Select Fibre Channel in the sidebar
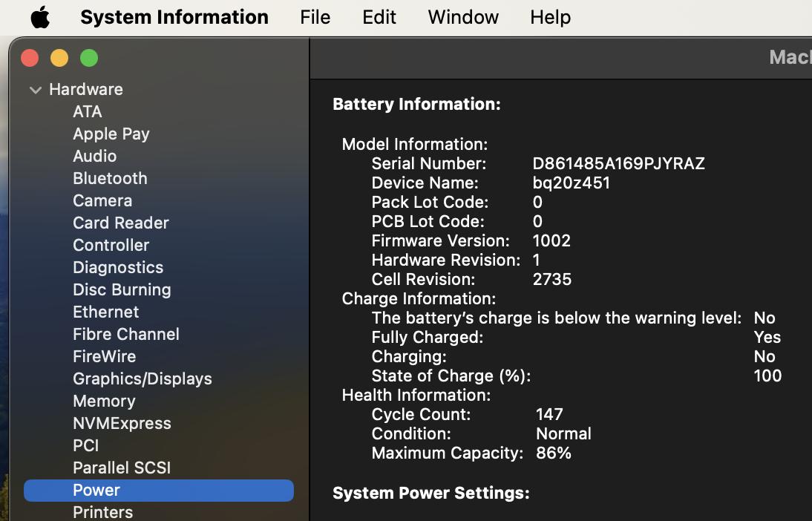The height and width of the screenshot is (521, 812). (x=126, y=334)
